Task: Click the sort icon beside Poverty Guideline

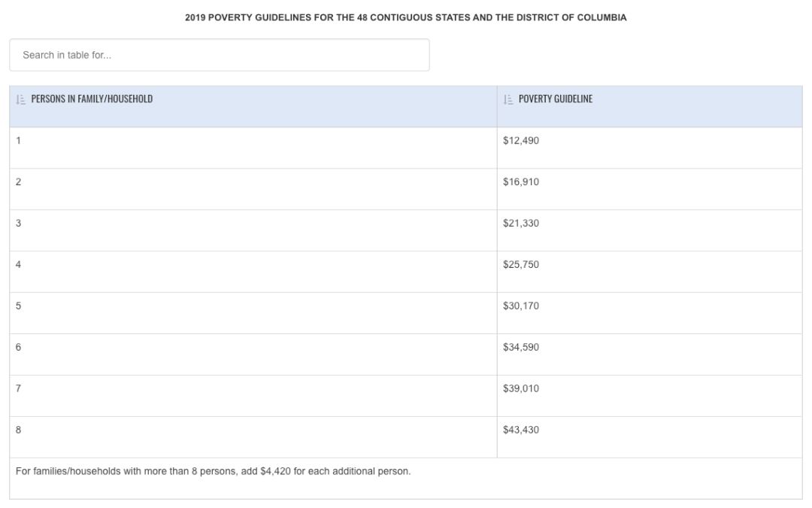Action: click(508, 99)
